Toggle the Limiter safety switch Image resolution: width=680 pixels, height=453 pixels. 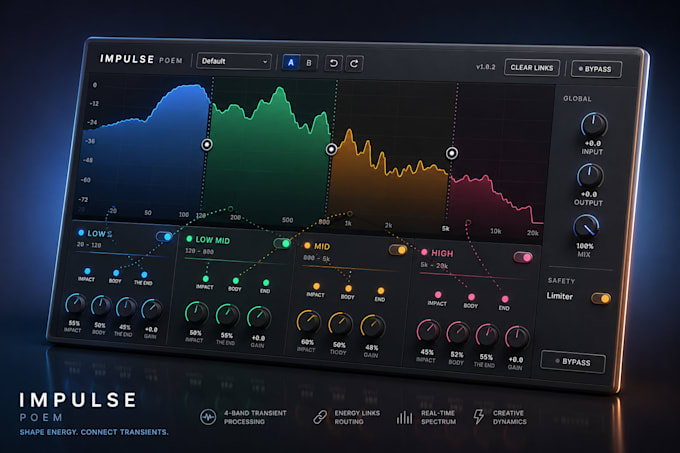click(601, 298)
